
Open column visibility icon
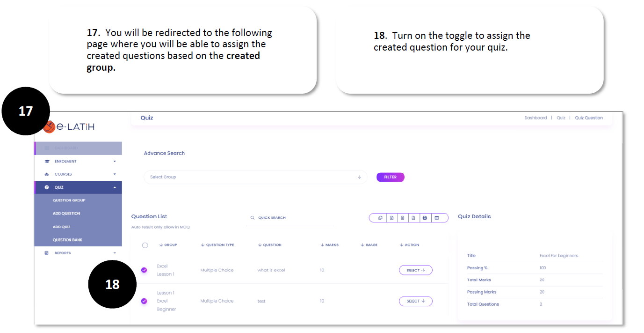pos(437,218)
